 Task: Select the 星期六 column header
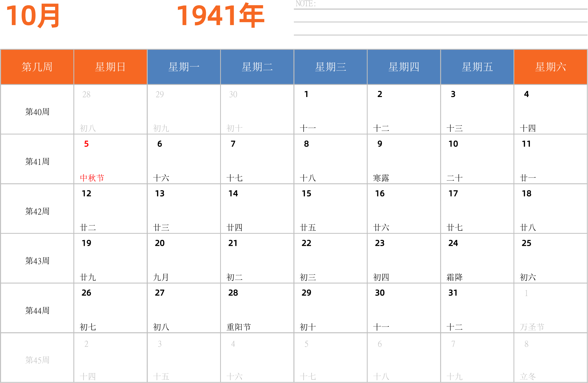(551, 67)
